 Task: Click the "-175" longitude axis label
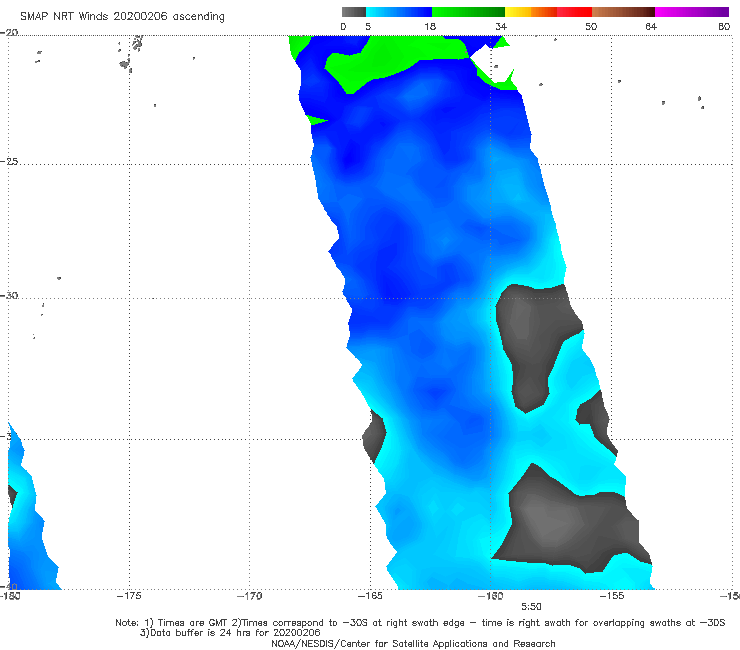(129, 596)
